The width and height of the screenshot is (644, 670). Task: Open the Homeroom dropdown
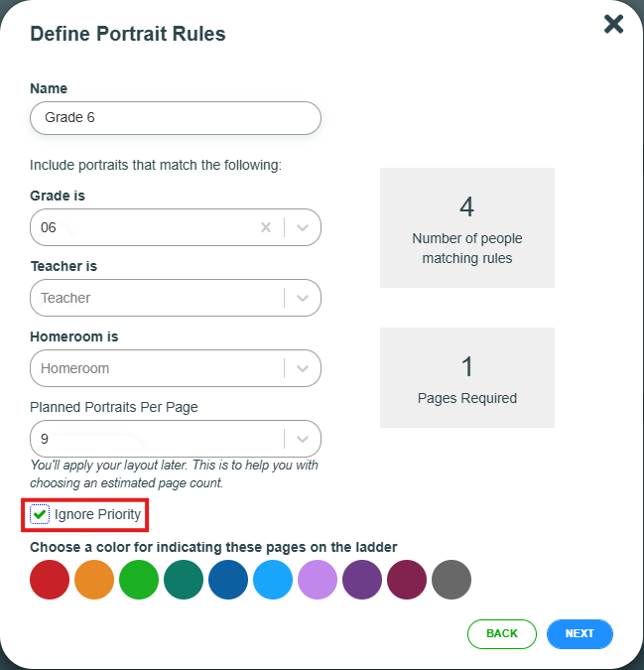[x=303, y=368]
